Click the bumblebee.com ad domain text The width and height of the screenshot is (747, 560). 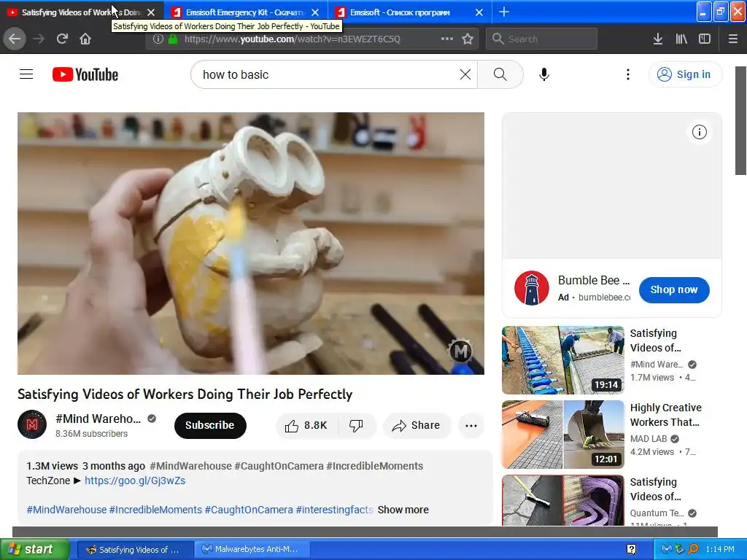pyautogui.click(x=604, y=297)
